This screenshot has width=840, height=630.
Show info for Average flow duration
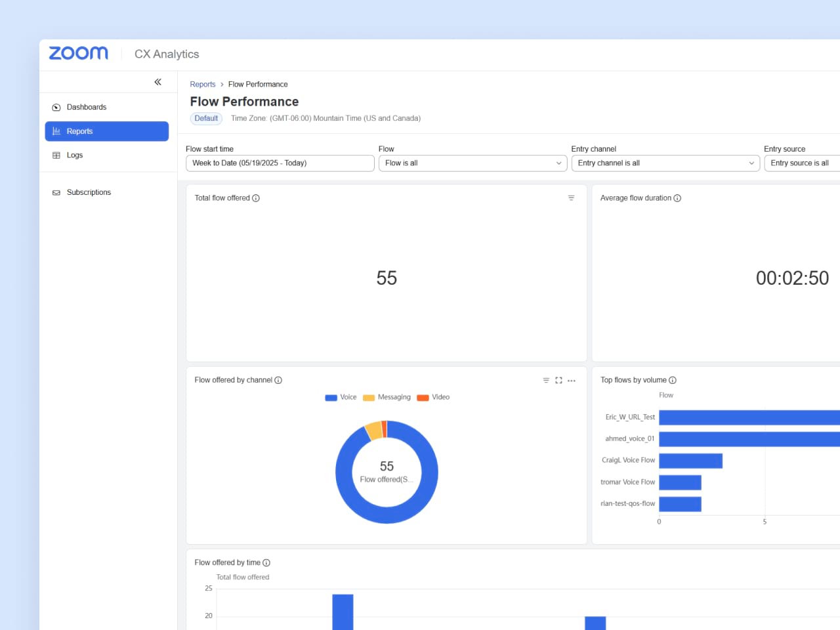click(x=677, y=198)
